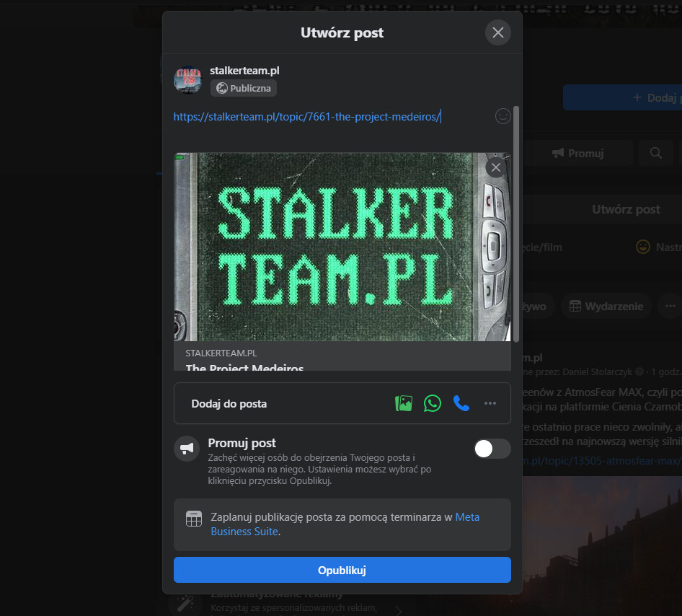Click the Dodaj button on background page
This screenshot has width=682, height=616.
[x=622, y=97]
